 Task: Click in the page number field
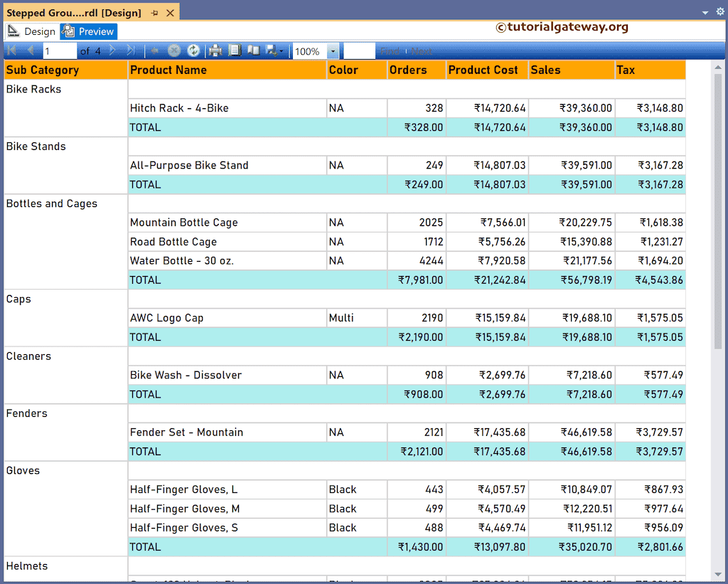point(60,51)
